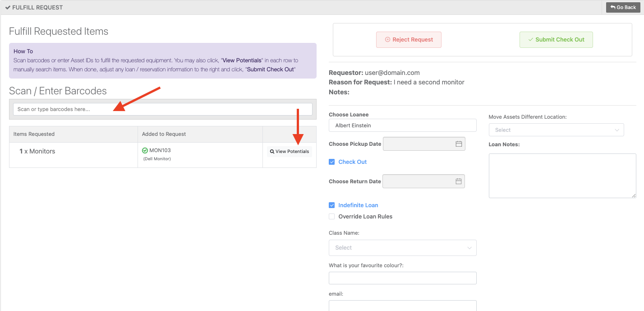Click the Choose Pickup Date field
Image resolution: width=644 pixels, height=311 pixels.
417,144
